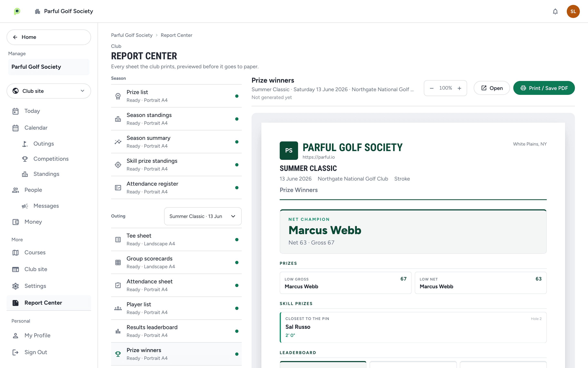Select the Season standings report
Image resolution: width=588 pixels, height=368 pixels.
(176, 119)
